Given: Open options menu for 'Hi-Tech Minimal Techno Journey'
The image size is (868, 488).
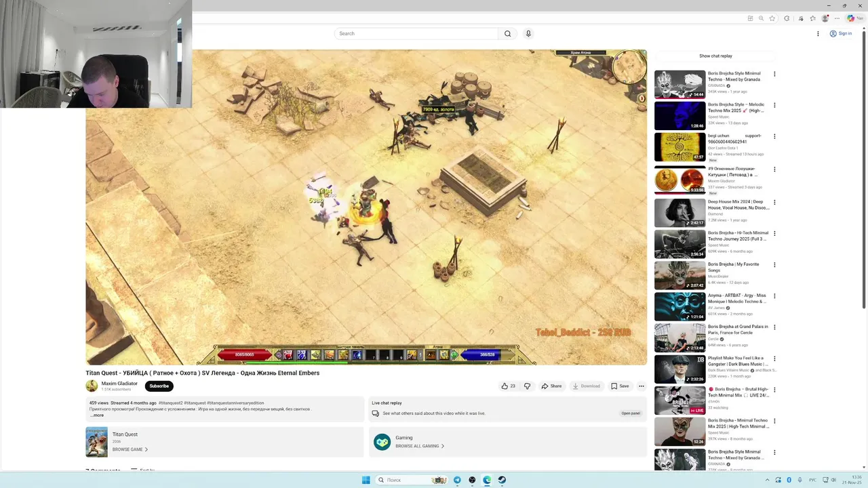Looking at the screenshot, I should pyautogui.click(x=774, y=233).
